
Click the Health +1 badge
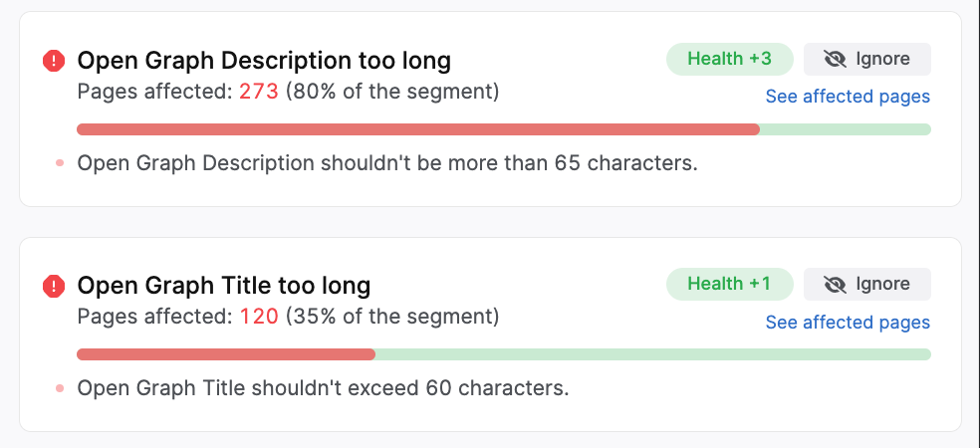pyautogui.click(x=729, y=285)
